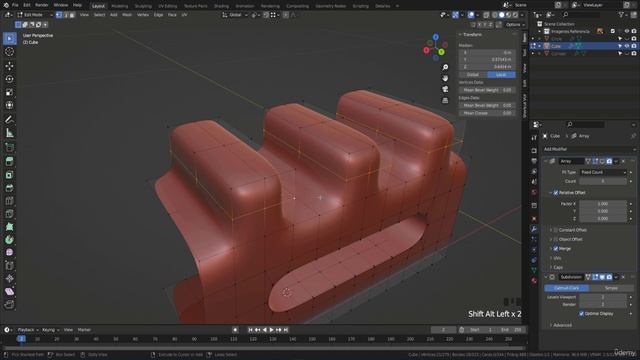Image resolution: width=640 pixels, height=360 pixels.
Task: Toggle Relative Offset checkbox
Action: pyautogui.click(x=556, y=193)
